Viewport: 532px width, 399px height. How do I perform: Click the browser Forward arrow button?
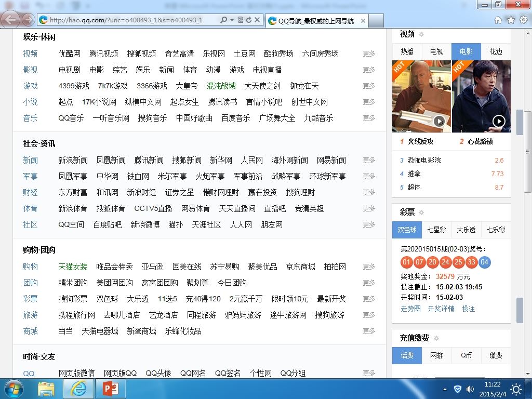(28, 20)
